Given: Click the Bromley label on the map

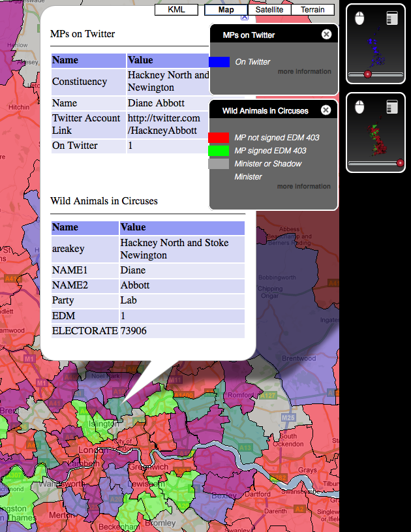Looking at the screenshot, I should click(160, 523).
